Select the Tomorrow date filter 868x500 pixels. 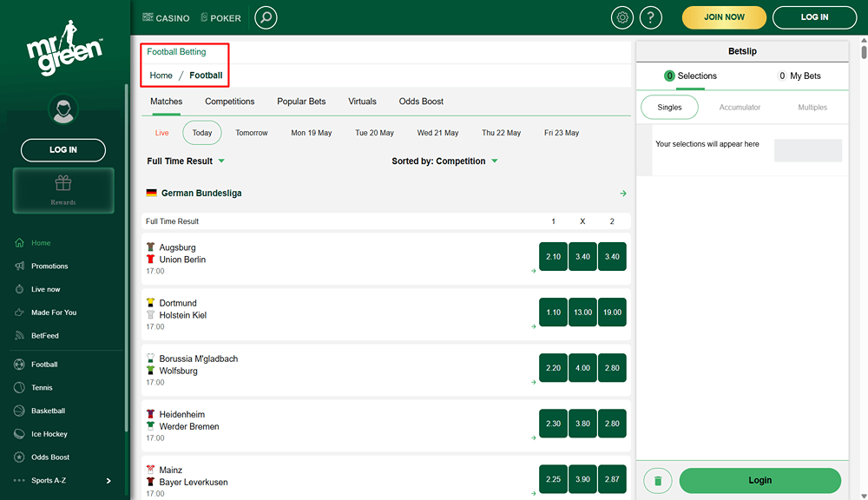point(252,133)
